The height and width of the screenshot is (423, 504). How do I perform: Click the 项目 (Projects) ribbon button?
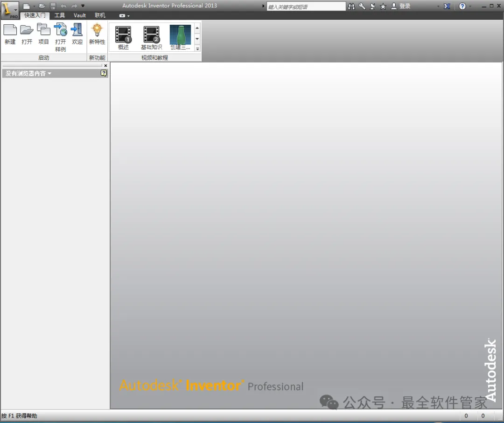pyautogui.click(x=43, y=35)
